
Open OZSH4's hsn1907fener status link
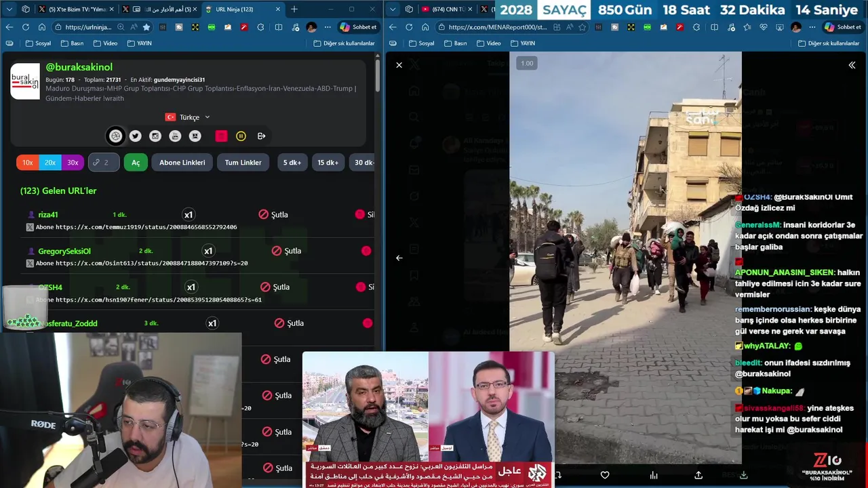(x=159, y=300)
